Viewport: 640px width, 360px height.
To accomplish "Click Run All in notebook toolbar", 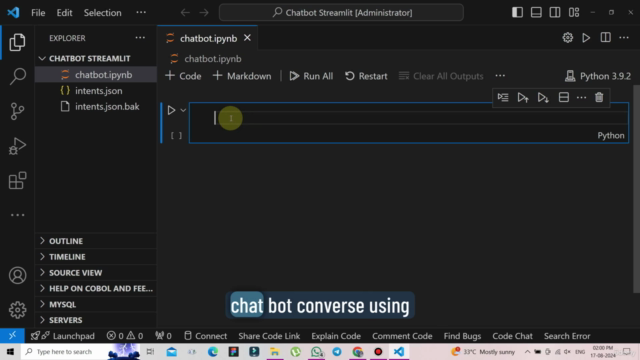I will pyautogui.click(x=311, y=76).
